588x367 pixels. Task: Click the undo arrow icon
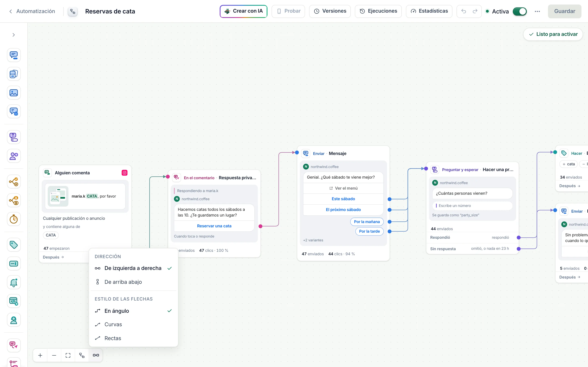click(x=464, y=11)
